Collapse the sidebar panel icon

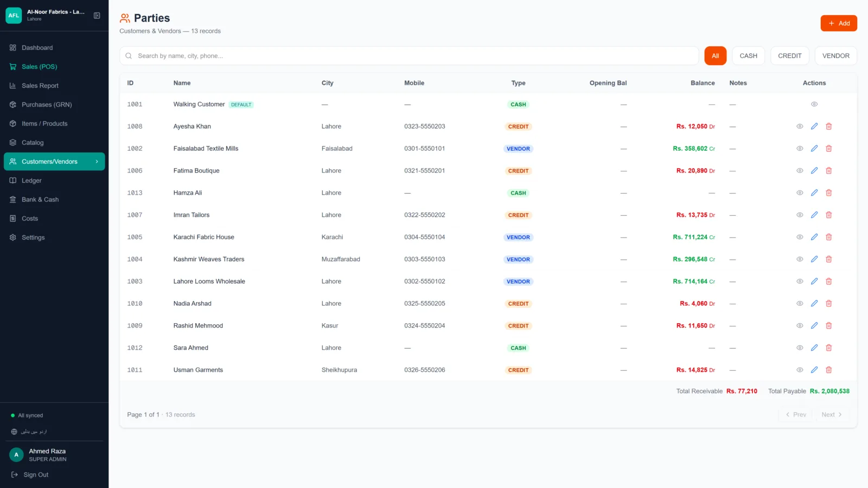[x=97, y=16]
